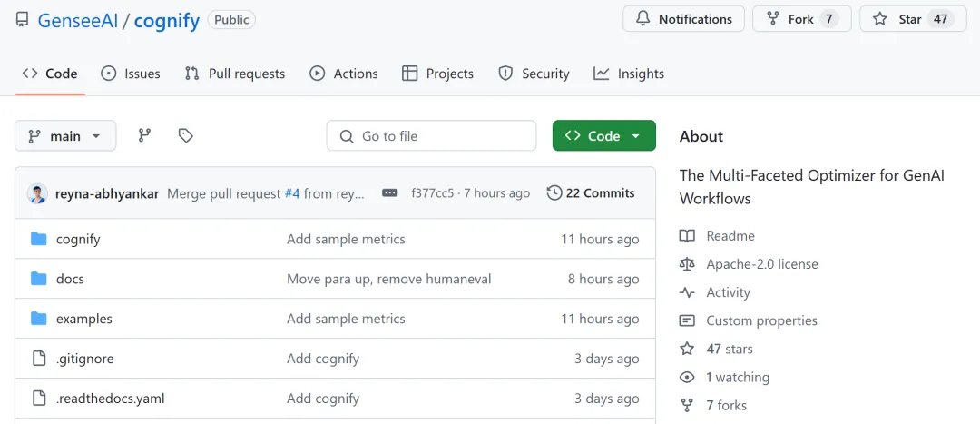Open the .readthedocs.yaml file
Viewport: 980px width, 424px height.
[111, 399]
